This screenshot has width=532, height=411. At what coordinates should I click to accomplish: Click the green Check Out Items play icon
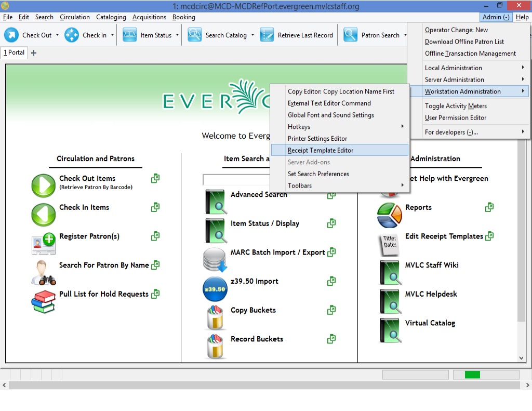[44, 185]
